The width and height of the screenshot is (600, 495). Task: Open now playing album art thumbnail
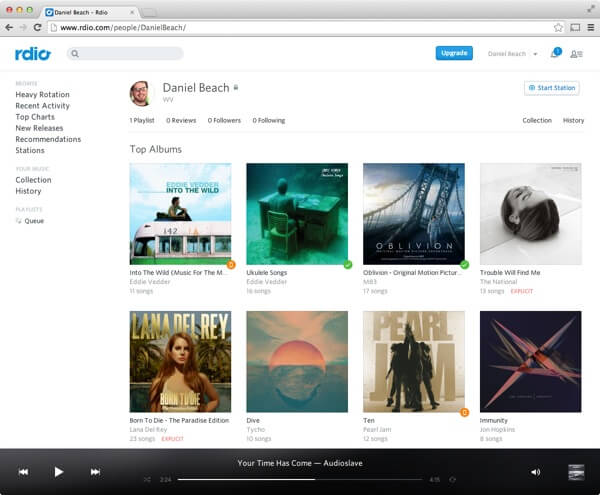tap(576, 472)
